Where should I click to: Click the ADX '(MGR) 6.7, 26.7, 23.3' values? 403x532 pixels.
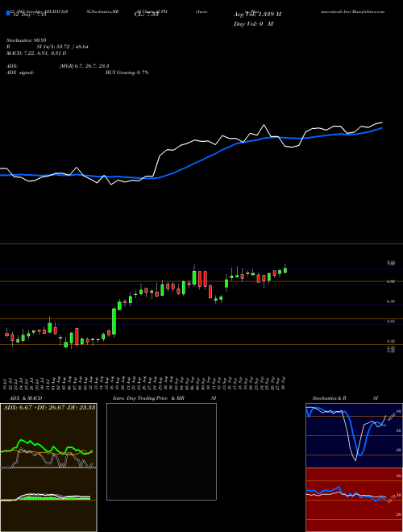[x=84, y=66]
